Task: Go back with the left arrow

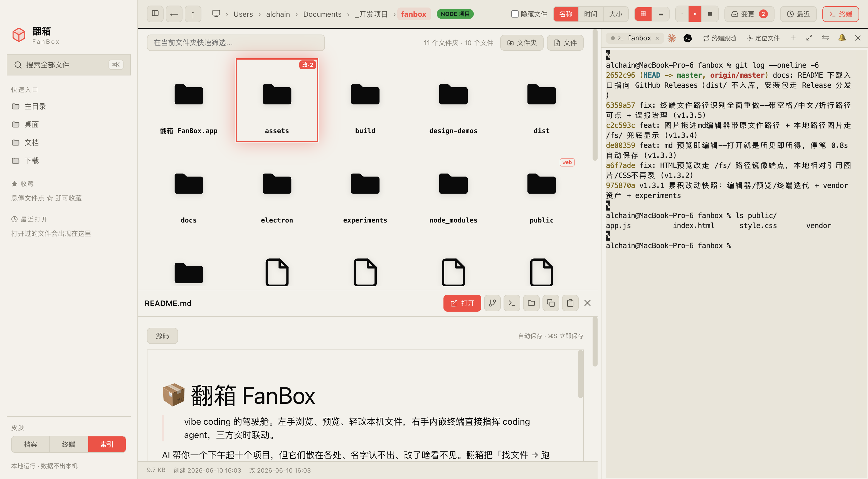Action: (174, 14)
